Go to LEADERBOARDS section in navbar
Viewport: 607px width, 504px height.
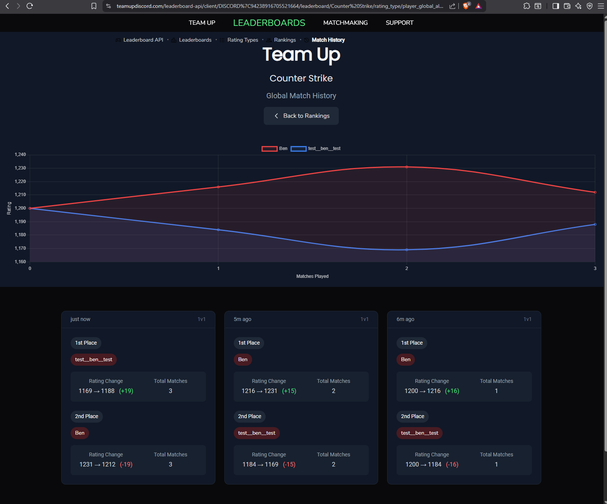pos(269,22)
